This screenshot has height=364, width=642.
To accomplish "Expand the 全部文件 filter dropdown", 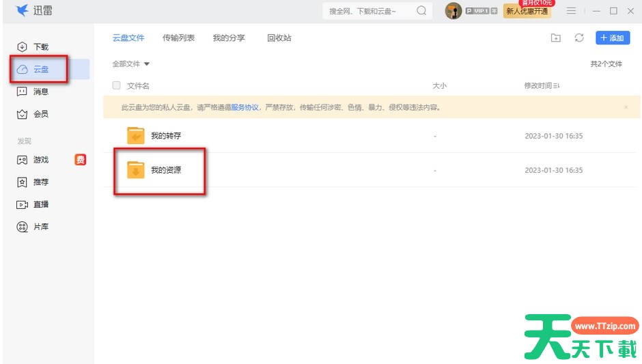I will pos(131,64).
